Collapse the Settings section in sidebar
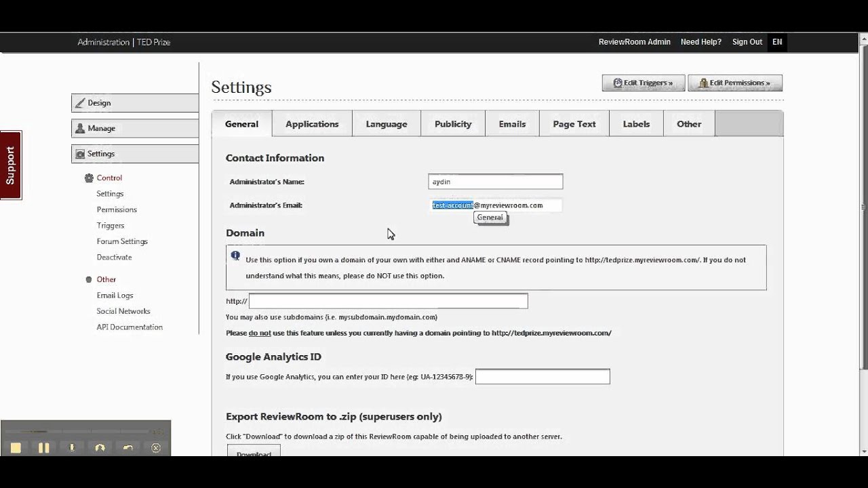 [135, 154]
